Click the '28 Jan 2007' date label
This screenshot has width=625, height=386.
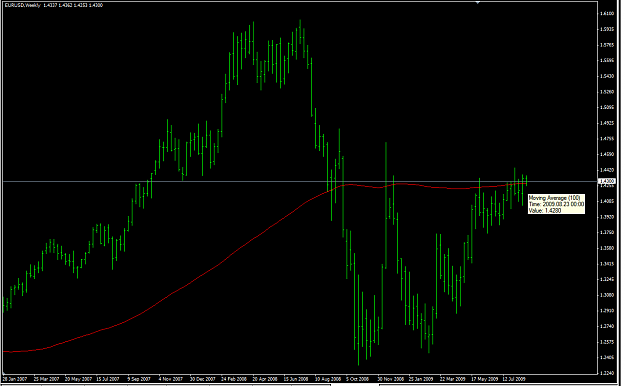[x=15, y=379]
